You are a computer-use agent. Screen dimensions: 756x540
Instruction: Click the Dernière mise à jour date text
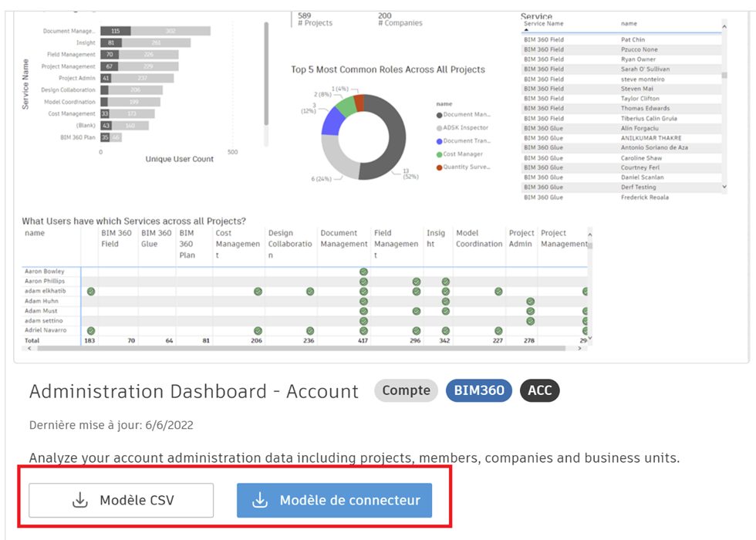[x=111, y=425]
